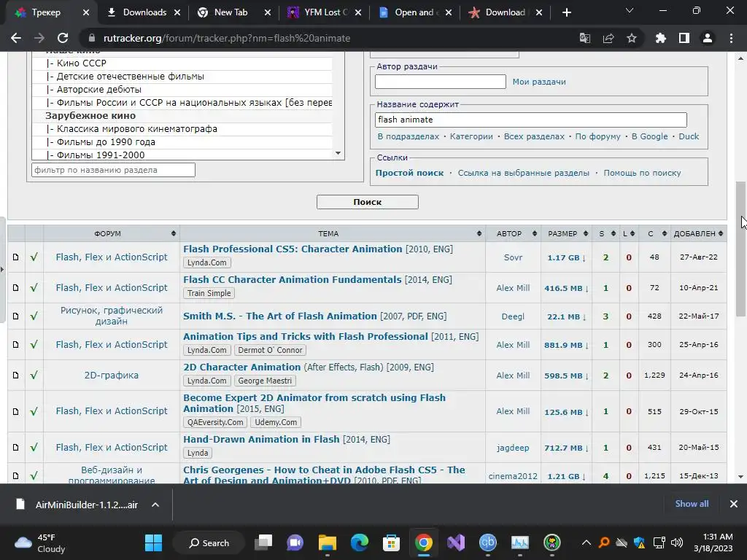Switch to the New Tab tab
The height and width of the screenshot is (560, 747).
coord(231,12)
